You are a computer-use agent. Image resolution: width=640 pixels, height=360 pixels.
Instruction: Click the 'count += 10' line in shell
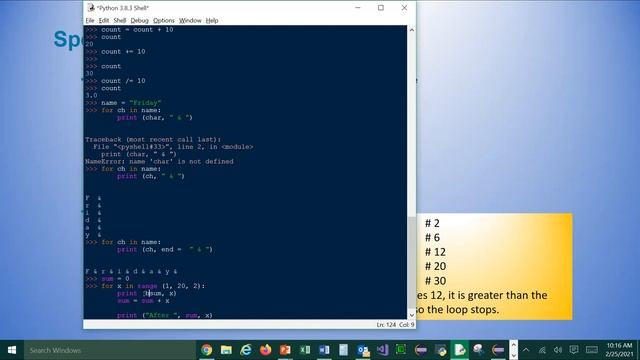[x=123, y=51]
